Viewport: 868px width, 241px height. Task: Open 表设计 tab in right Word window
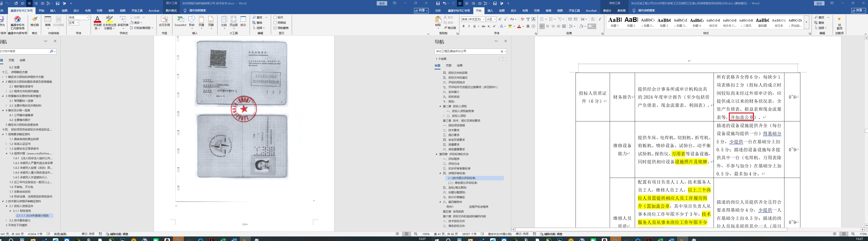[607, 10]
